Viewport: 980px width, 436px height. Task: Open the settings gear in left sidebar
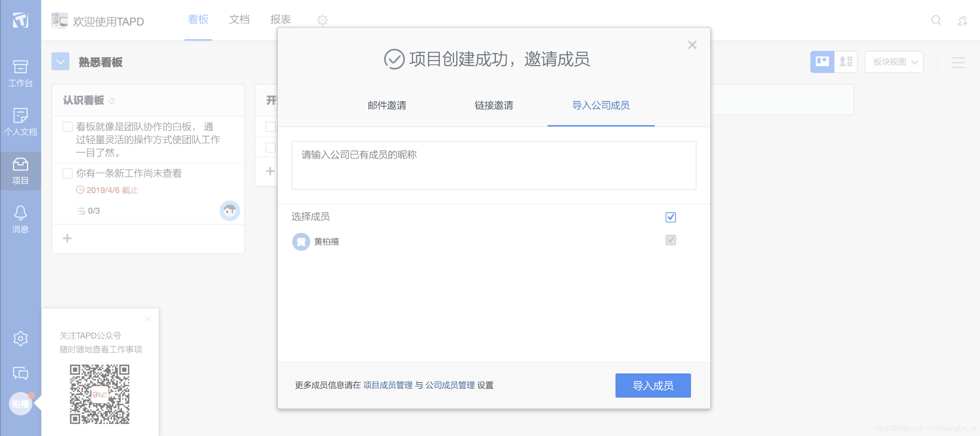pyautogui.click(x=20, y=339)
